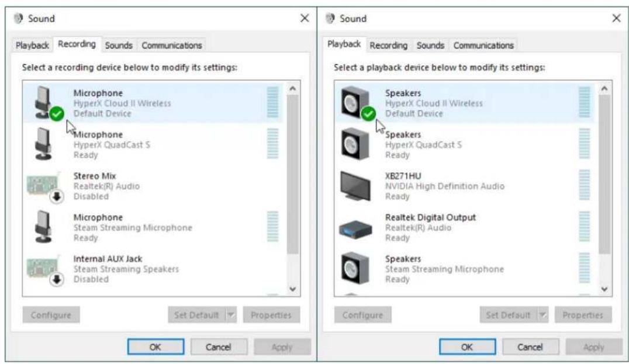Screen dimensions: 629x364
Task: Select Steam Streaming Microphone recording device icon
Action: tap(43, 227)
